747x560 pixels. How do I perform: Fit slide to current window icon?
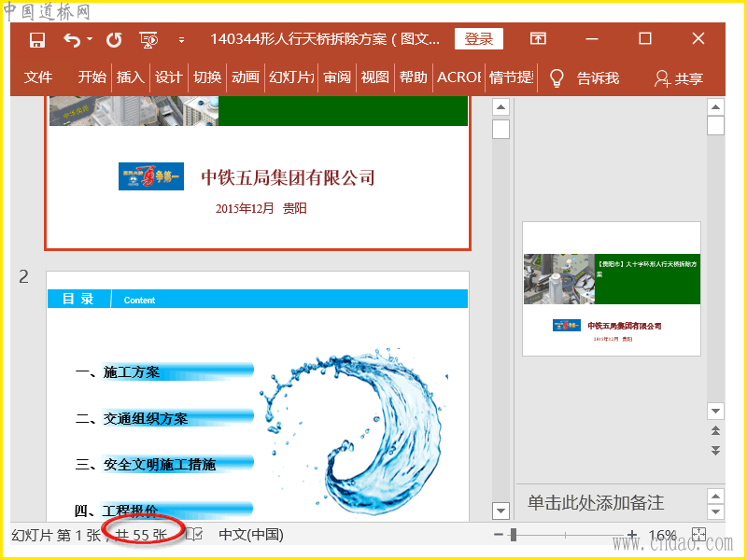(x=698, y=535)
